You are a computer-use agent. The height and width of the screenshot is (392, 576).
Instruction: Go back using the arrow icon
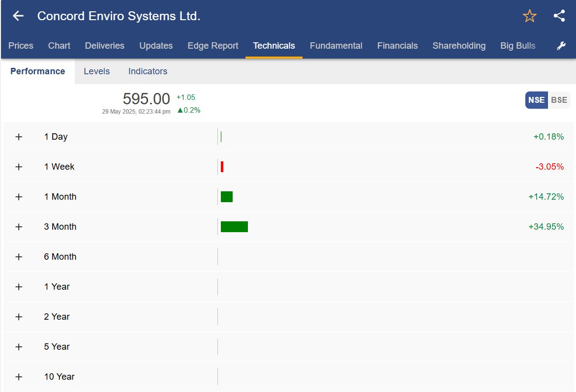pos(18,16)
